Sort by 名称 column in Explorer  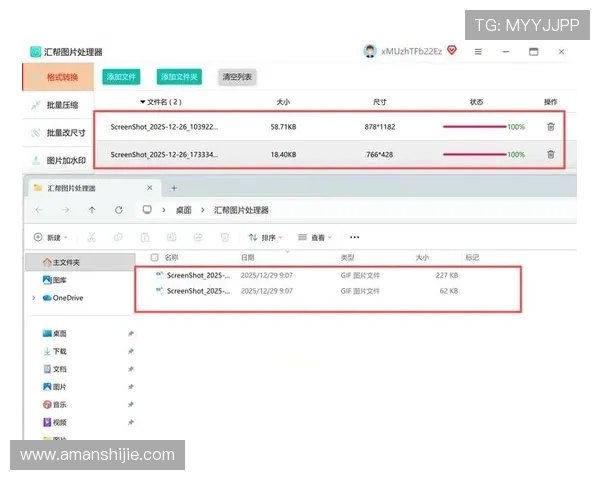pyautogui.click(x=171, y=257)
